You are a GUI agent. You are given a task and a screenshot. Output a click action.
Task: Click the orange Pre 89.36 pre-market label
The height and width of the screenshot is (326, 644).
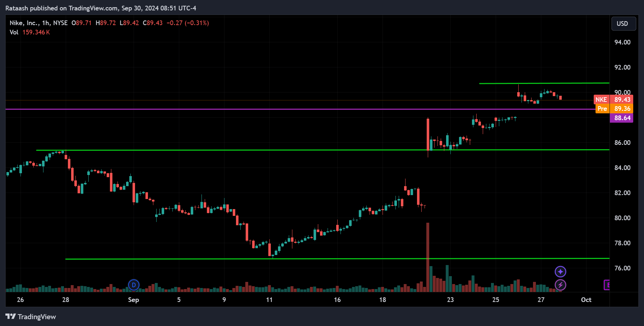(x=614, y=109)
